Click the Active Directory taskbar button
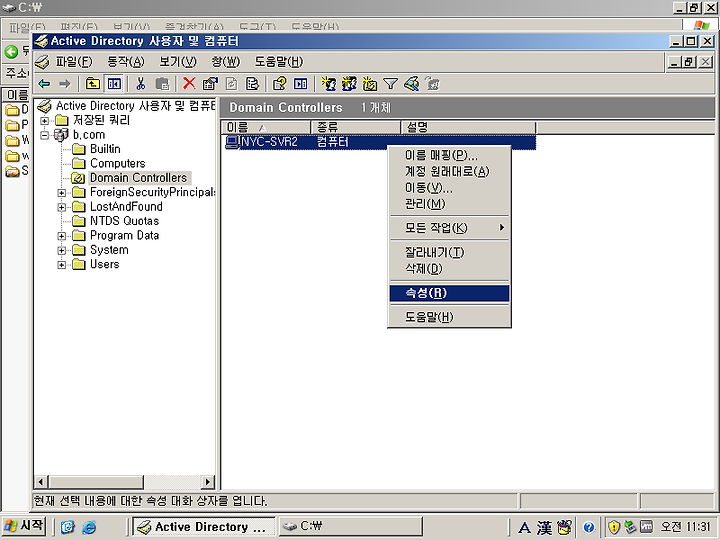The width and height of the screenshot is (720, 540). click(204, 526)
